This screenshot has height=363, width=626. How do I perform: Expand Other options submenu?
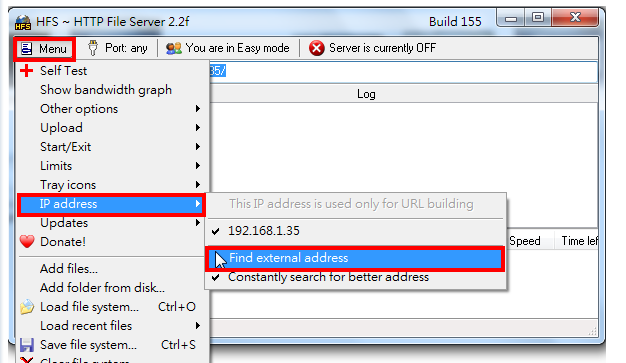[112, 109]
